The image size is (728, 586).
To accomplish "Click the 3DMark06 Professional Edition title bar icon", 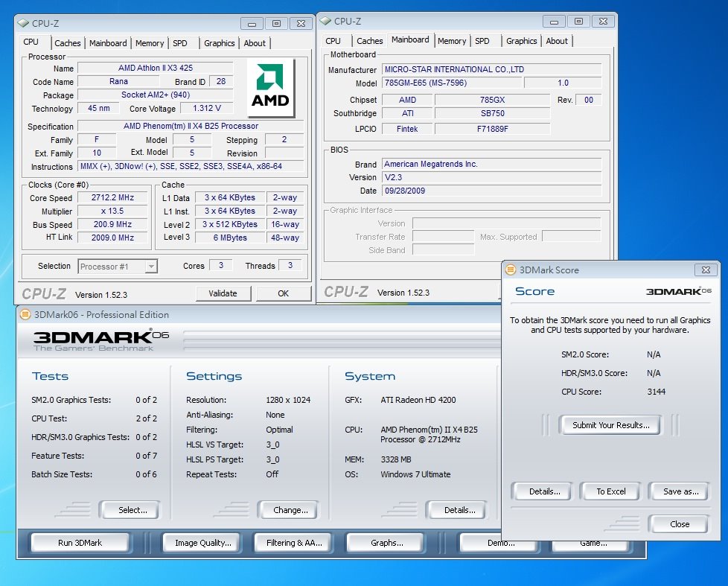I will (25, 314).
